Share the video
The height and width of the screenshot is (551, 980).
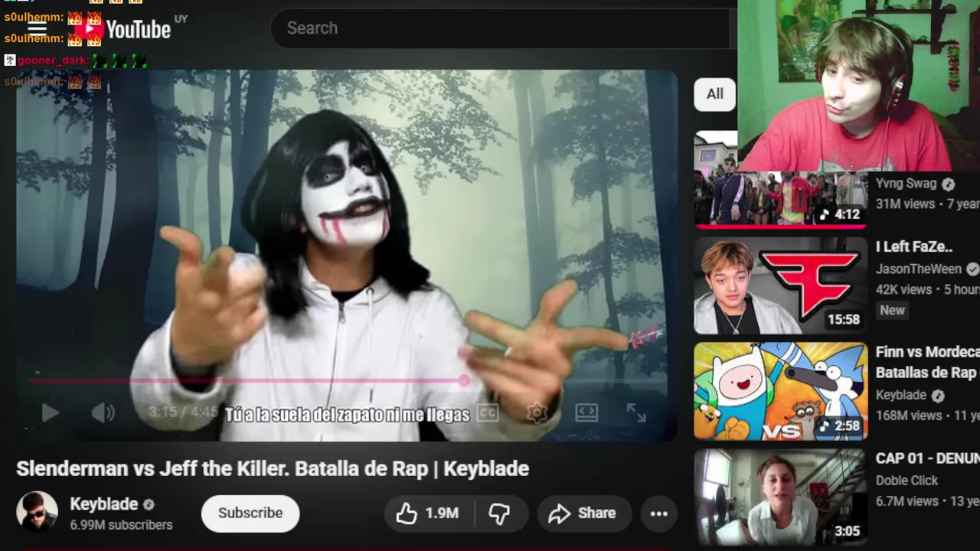pos(583,514)
